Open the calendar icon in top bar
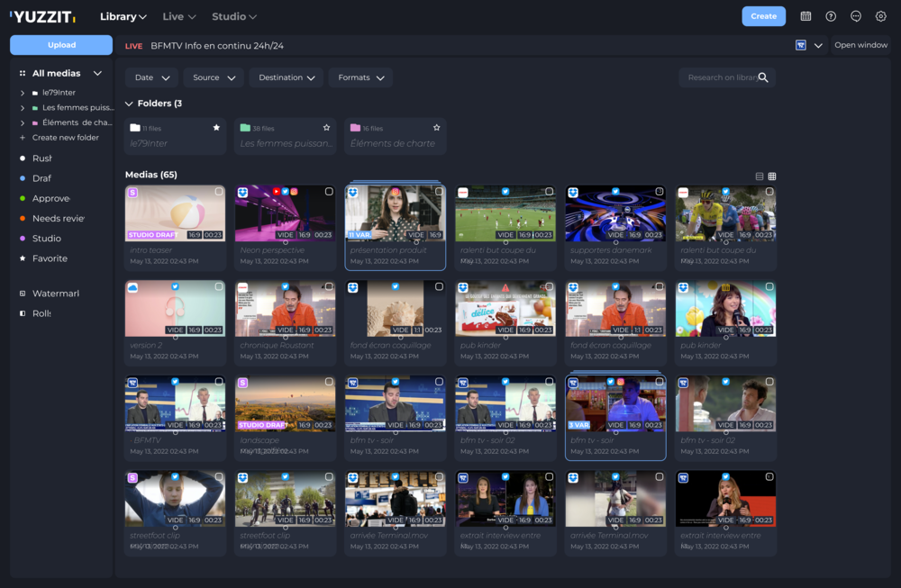901x588 pixels. (x=805, y=16)
